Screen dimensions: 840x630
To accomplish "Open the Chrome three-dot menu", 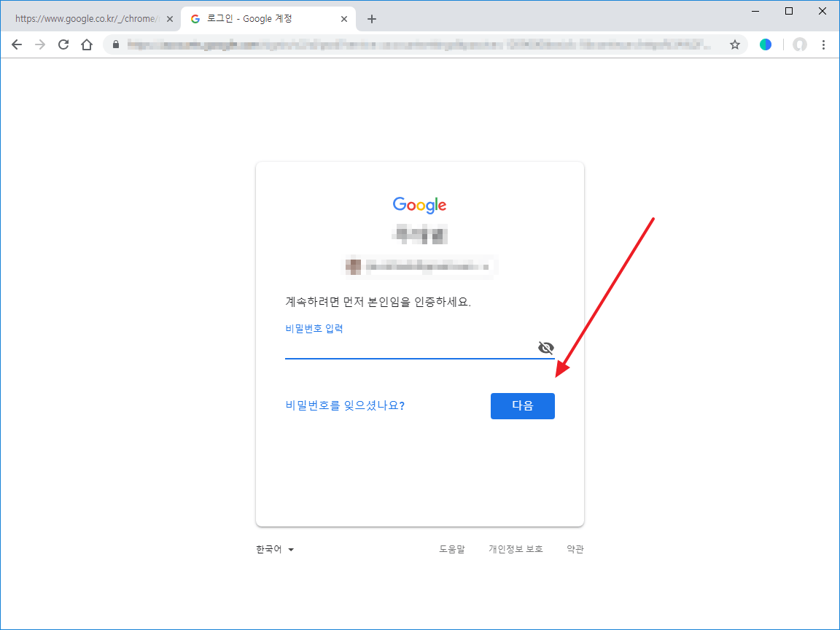I will (x=823, y=44).
